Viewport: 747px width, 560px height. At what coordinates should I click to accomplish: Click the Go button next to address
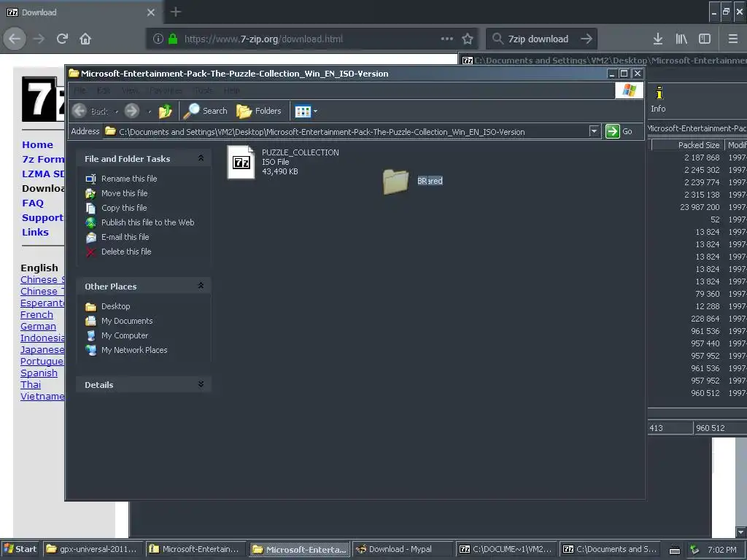click(x=619, y=131)
